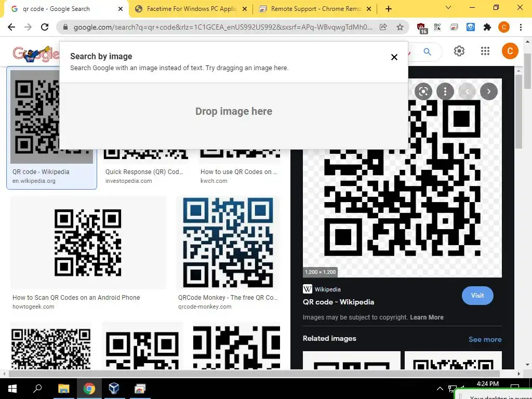The height and width of the screenshot is (399, 532).
Task: Open How to use QR Codes kwch.com result
Action: click(x=239, y=171)
